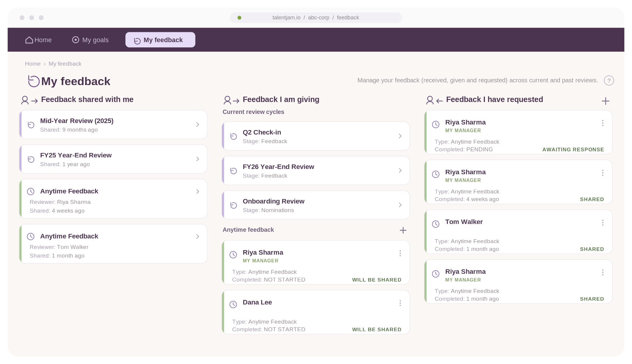Select the My feedback tab
Viewport: 632px width, 364px height.
160,40
